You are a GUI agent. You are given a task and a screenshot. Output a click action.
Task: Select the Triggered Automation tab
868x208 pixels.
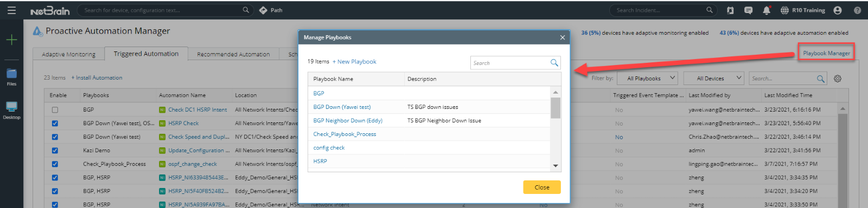(x=146, y=54)
